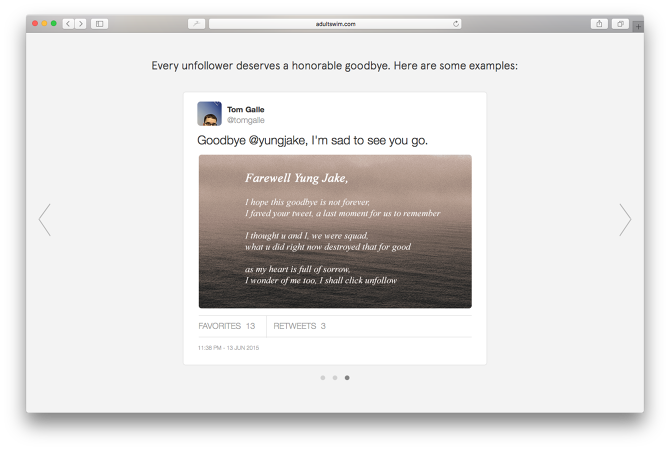This screenshot has width=670, height=450.
Task: View the Farewell Yung Jake poem image
Action: [335, 231]
